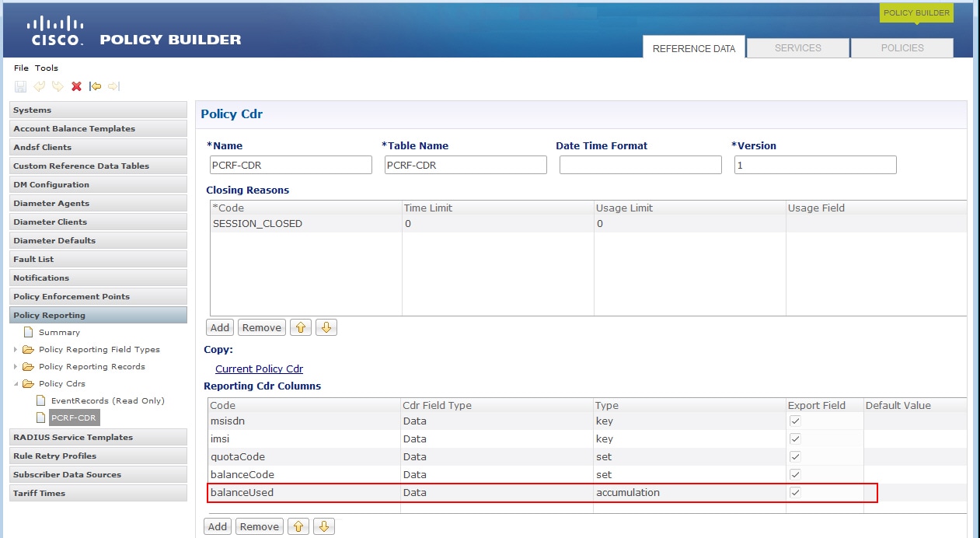Switch to the Policies tab

(x=902, y=47)
